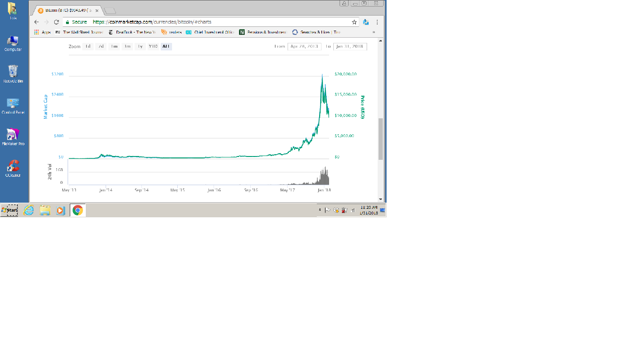
Task: Select the Bitcoin browser tab
Action: 67,10
